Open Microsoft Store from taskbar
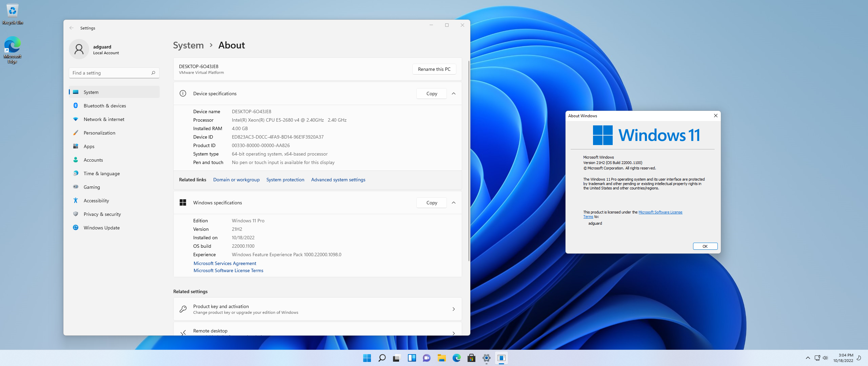The width and height of the screenshot is (868, 366). point(471,358)
